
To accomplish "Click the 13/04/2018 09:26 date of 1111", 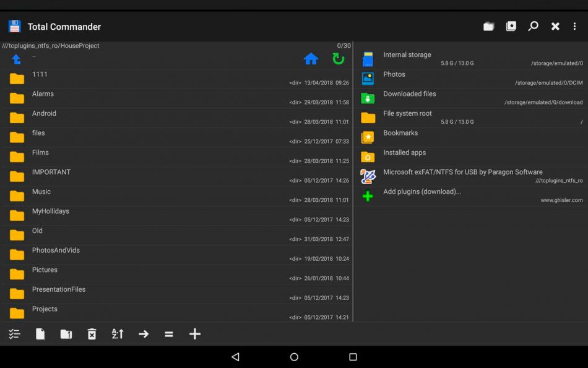I will (326, 82).
